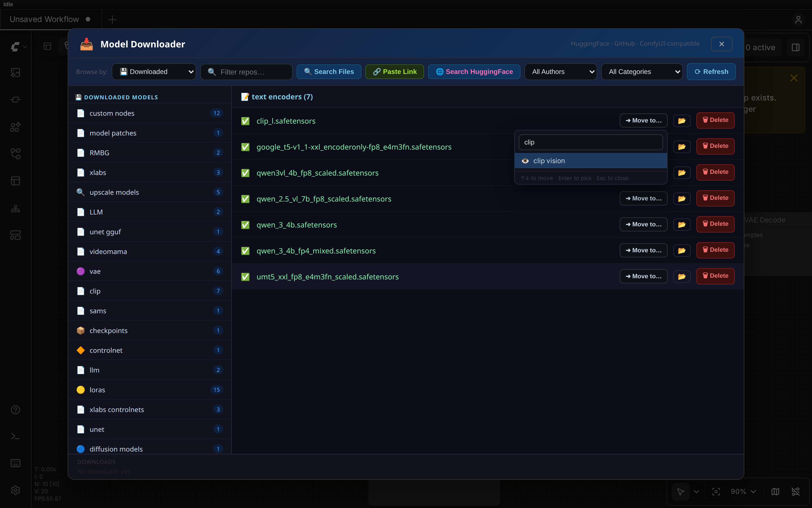812x508 pixels.
Task: Expand the 90% zoom level dropdown
Action: (x=743, y=492)
